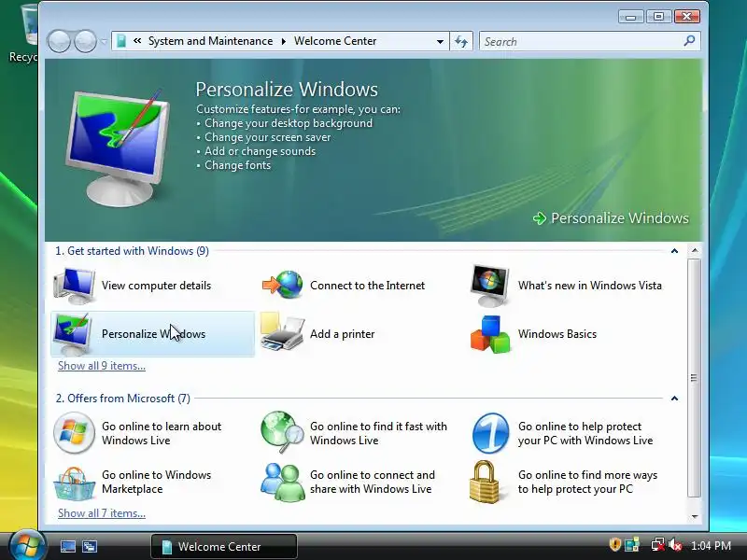747x560 pixels.
Task: Click the large Personalize Windows banner image
Action: (x=118, y=147)
